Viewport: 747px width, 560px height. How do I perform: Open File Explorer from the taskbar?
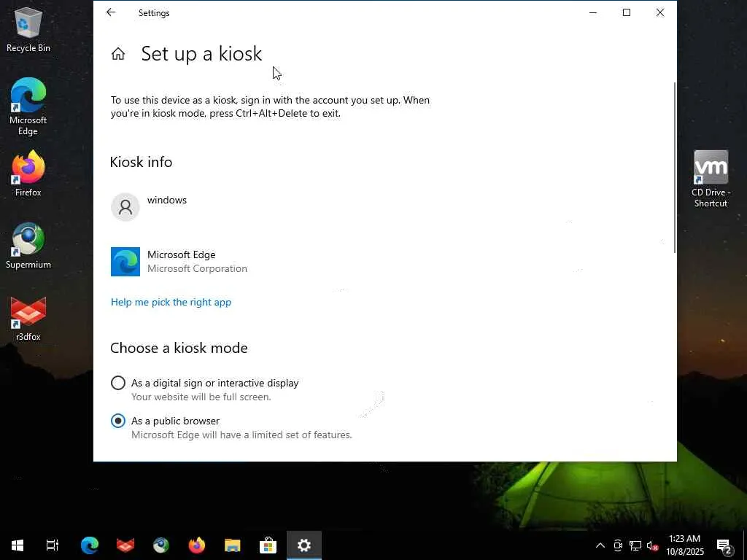click(x=233, y=545)
